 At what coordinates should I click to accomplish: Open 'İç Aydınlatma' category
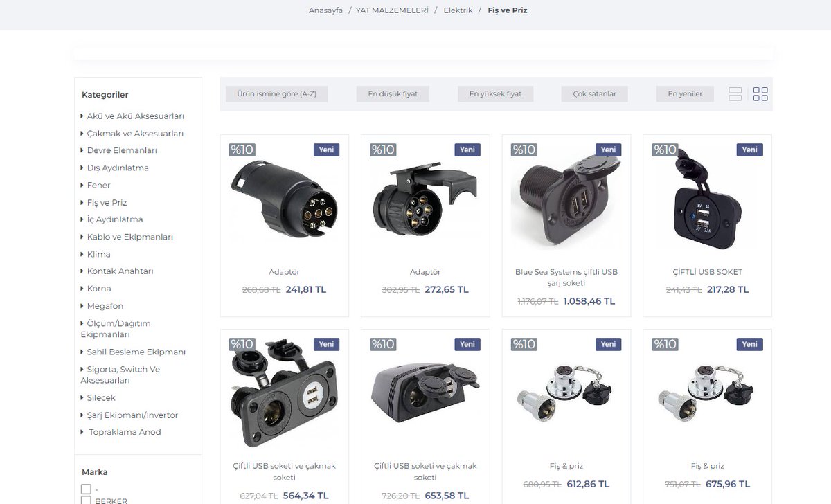[115, 219]
